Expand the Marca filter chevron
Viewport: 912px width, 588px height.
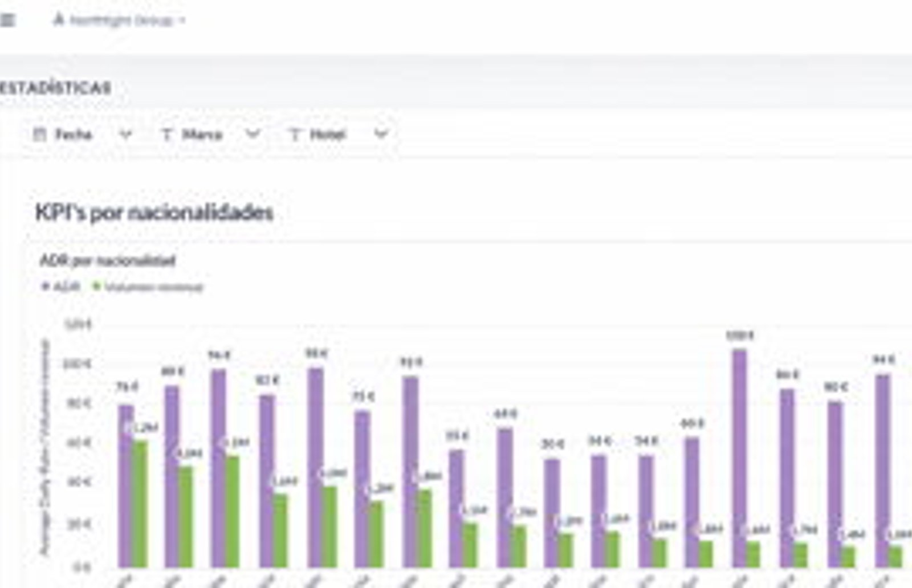tap(253, 135)
